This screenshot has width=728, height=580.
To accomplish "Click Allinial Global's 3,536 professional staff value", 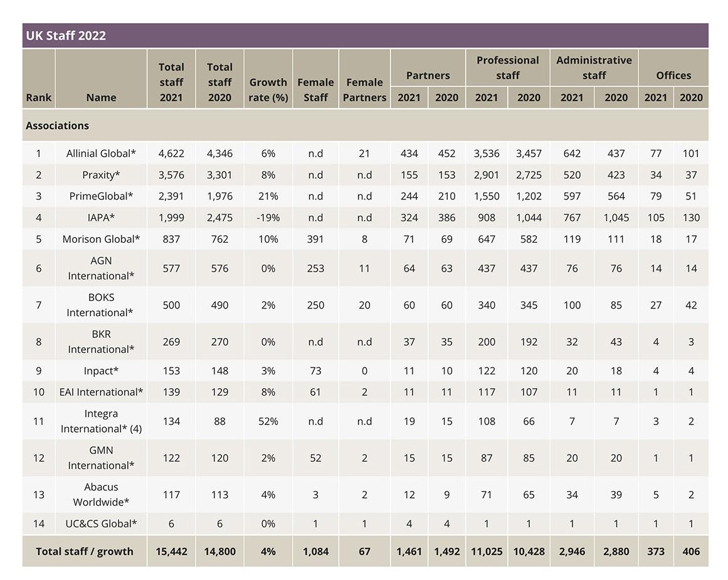I will click(487, 153).
